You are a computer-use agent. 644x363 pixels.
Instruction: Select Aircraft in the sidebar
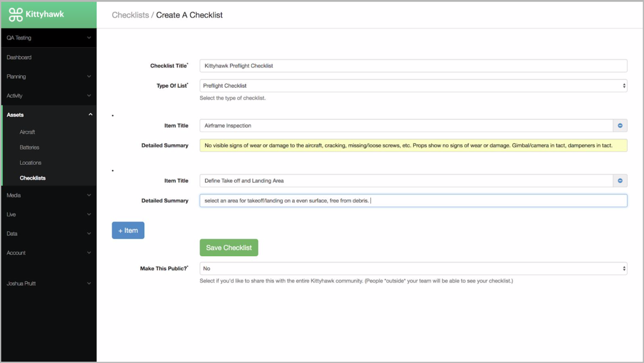(27, 132)
